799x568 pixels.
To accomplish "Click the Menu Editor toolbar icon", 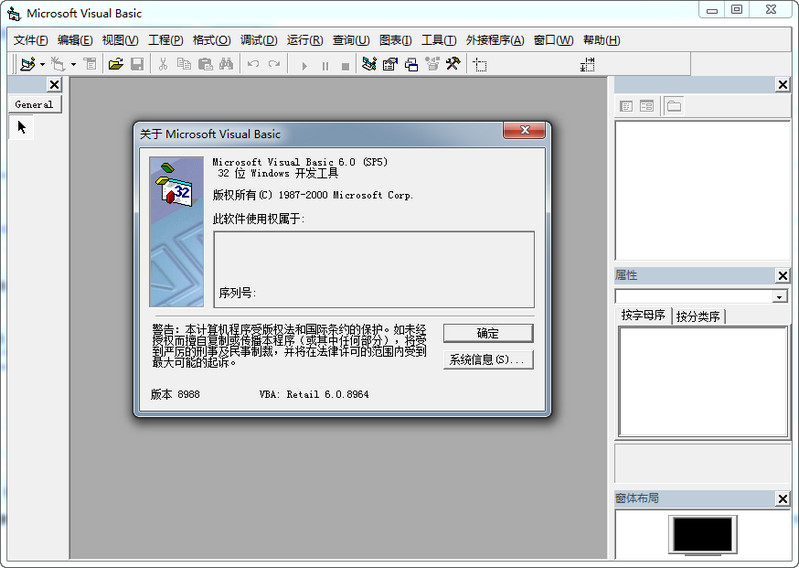I will click(90, 64).
